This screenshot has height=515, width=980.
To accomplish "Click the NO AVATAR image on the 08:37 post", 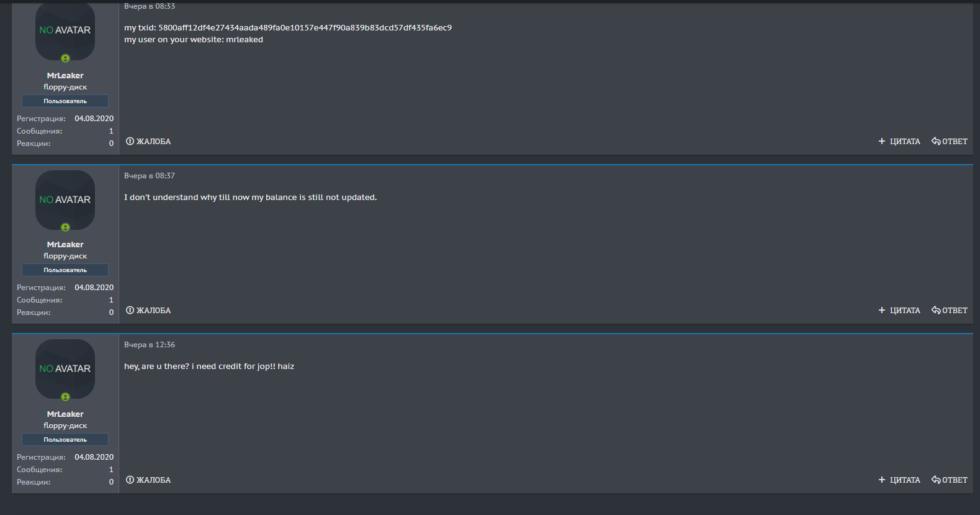I will click(65, 199).
